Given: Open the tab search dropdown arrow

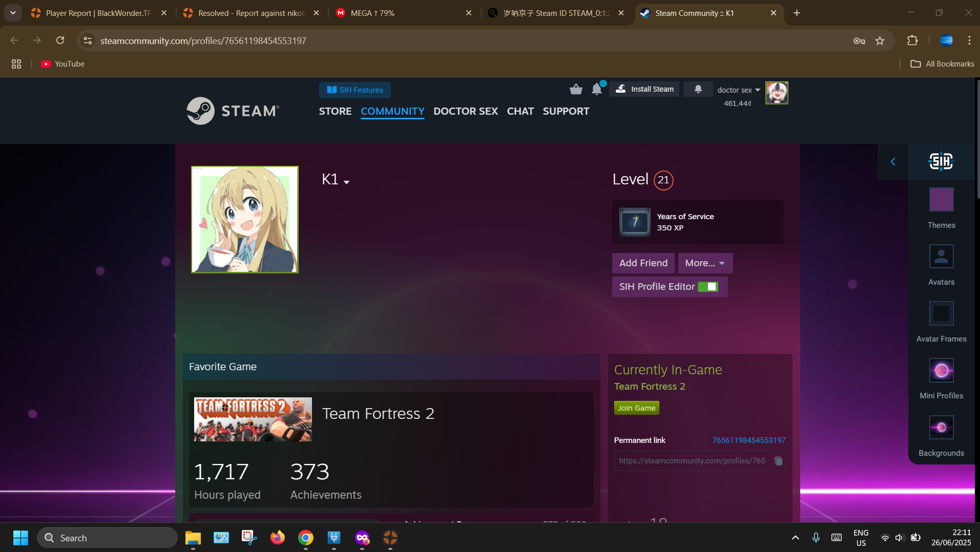Looking at the screenshot, I should click(13, 13).
